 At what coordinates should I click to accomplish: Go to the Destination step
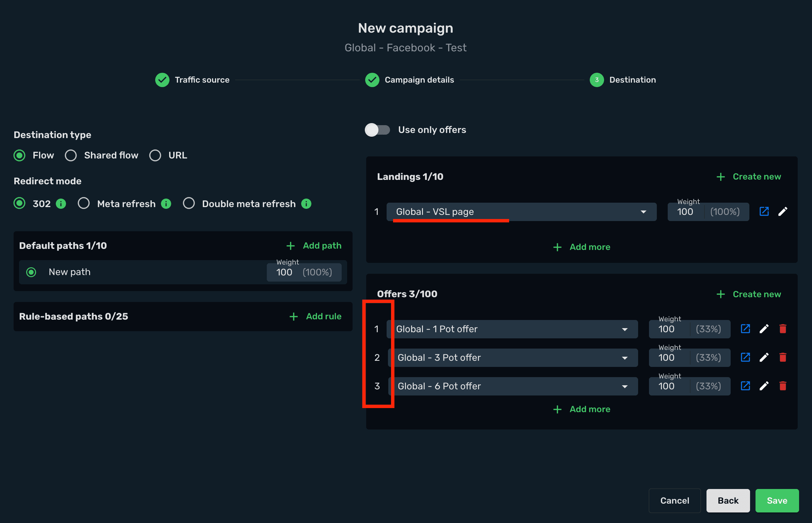pyautogui.click(x=623, y=80)
